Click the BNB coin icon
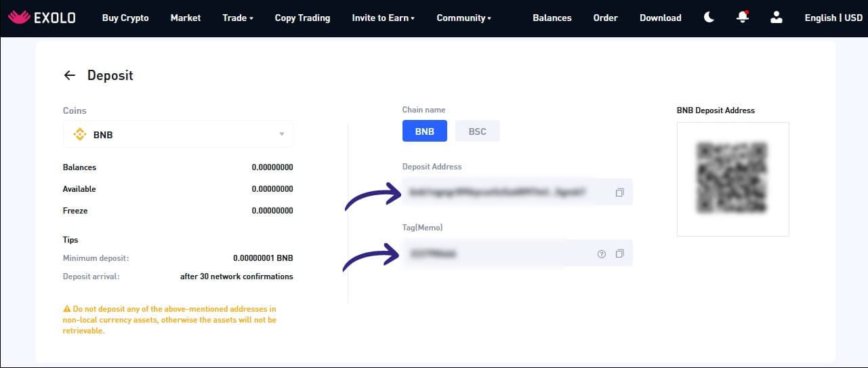The image size is (868, 368). pos(80,134)
